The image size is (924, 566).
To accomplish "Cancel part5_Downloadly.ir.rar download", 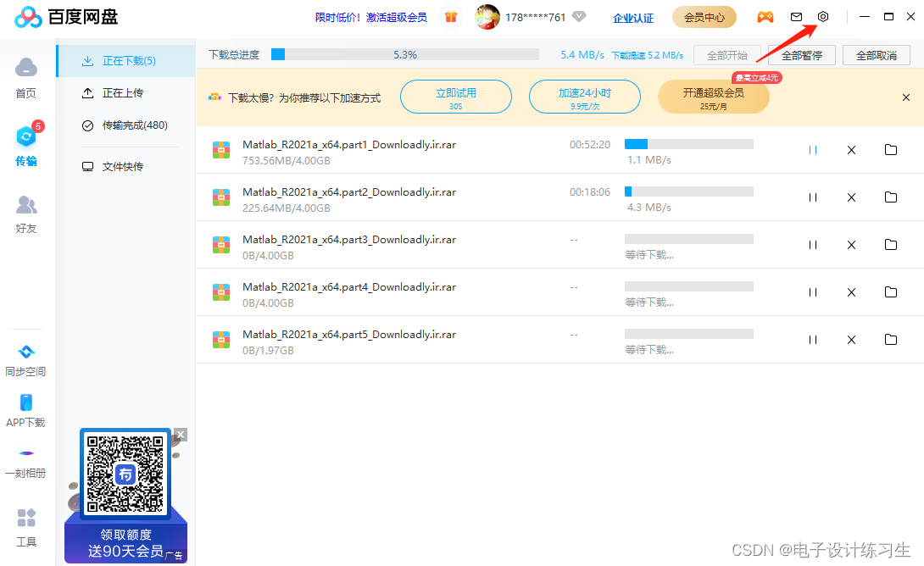I will (x=851, y=340).
